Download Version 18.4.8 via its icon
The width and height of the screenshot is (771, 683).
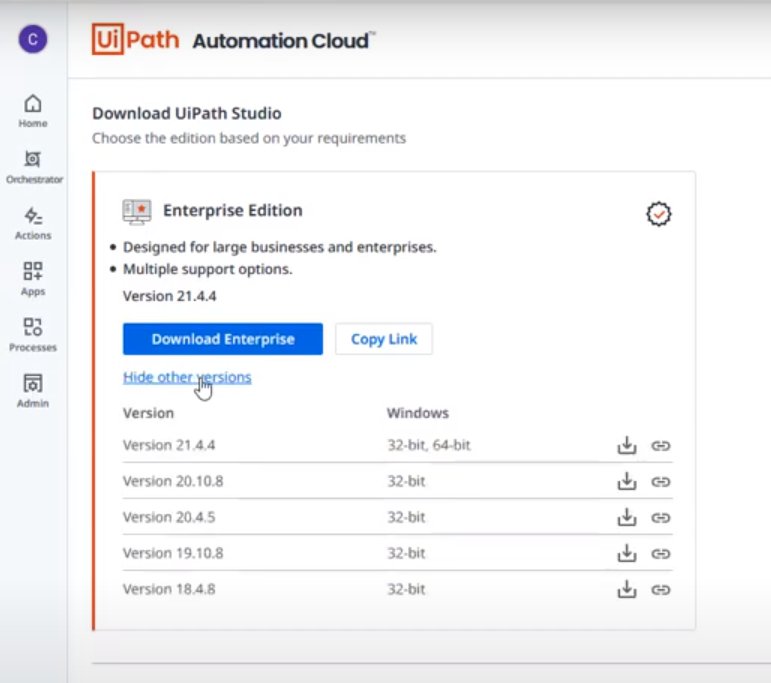pyautogui.click(x=627, y=589)
